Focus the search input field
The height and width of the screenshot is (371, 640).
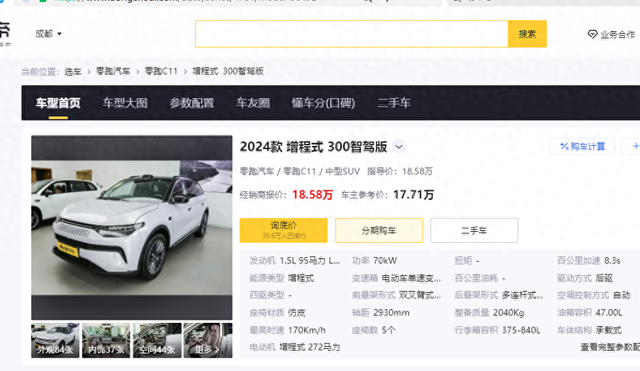tap(352, 34)
